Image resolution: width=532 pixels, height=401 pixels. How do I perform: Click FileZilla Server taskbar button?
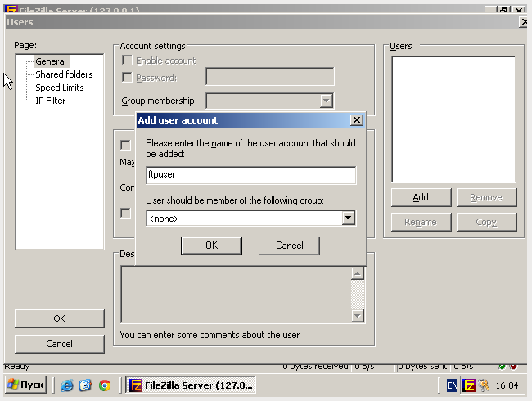coord(191,385)
